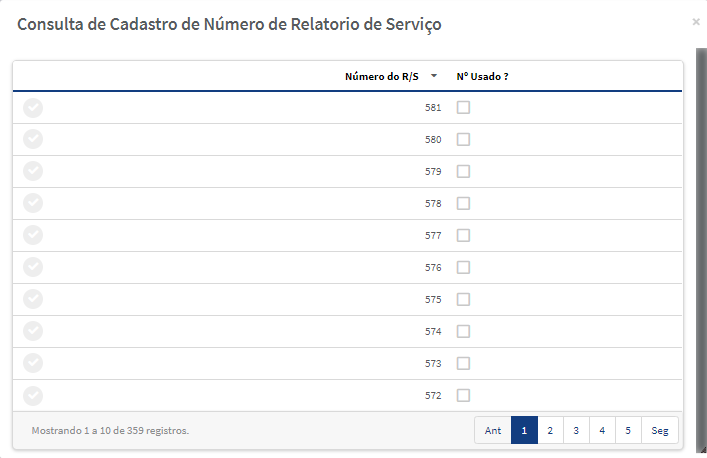This screenshot has width=707, height=458.
Task: Select the checkmark icon for record 580
Action: tap(33, 139)
